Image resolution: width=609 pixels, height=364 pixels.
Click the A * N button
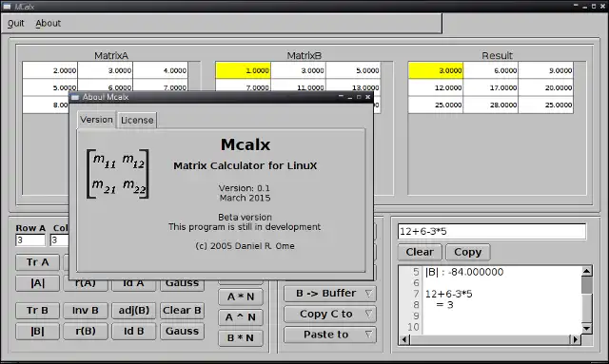(241, 297)
